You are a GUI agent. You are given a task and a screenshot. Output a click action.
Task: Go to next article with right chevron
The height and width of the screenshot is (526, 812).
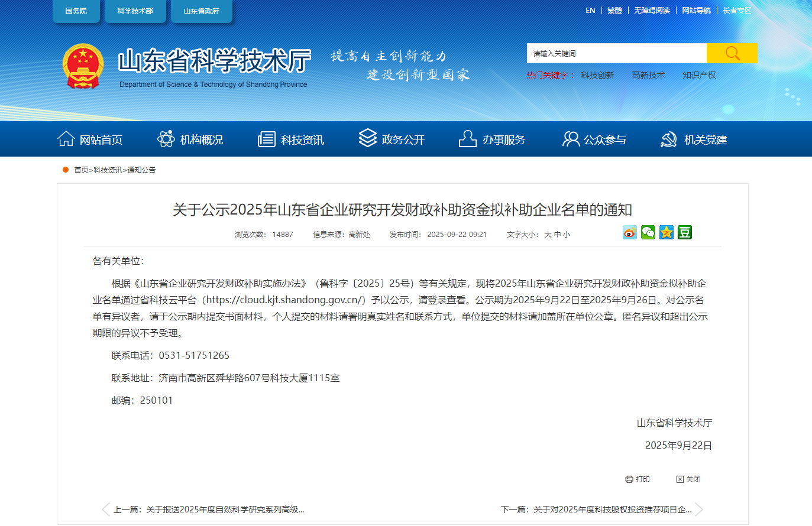(699, 509)
